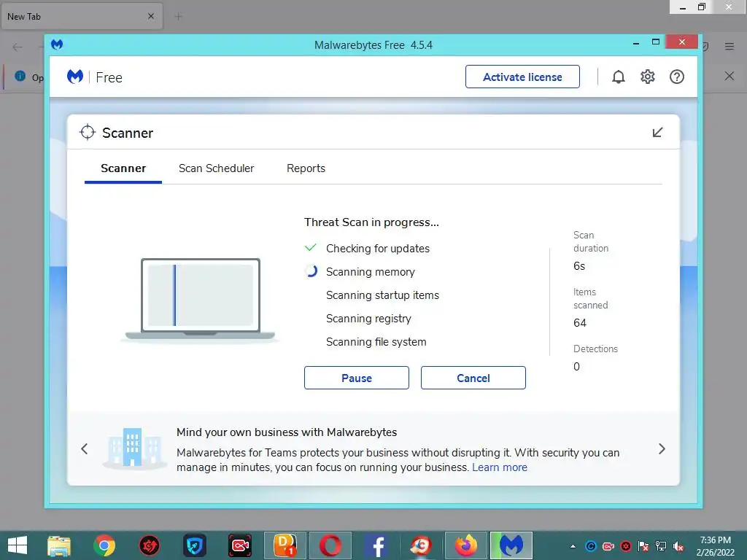The height and width of the screenshot is (560, 747).
Task: Show hidden system tray icons
Action: (573, 547)
